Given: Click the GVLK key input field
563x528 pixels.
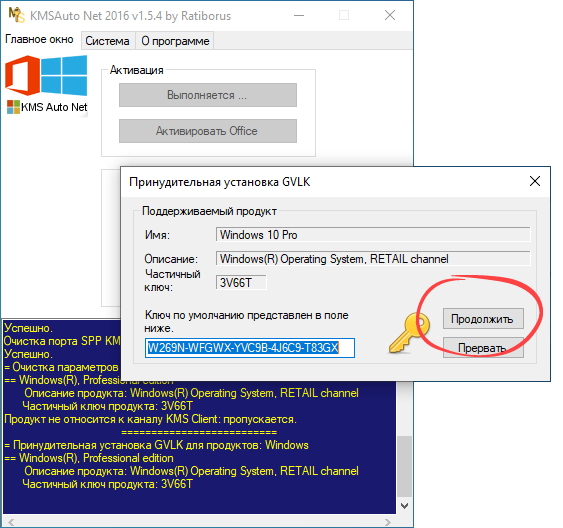Looking at the screenshot, I should (250, 348).
